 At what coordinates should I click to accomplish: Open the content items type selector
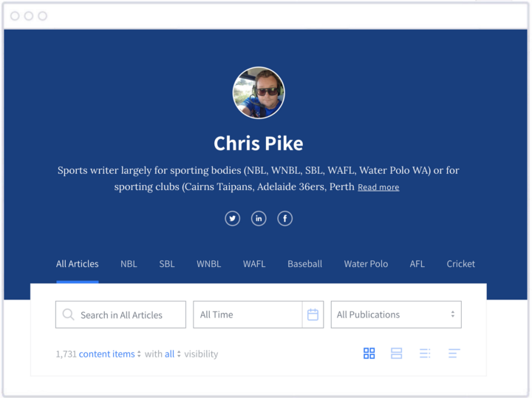(109, 354)
